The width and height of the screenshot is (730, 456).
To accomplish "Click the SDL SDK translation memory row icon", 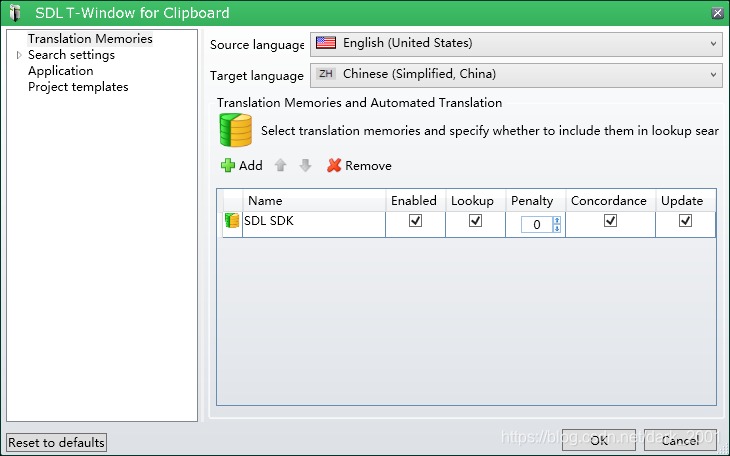I will pos(232,220).
